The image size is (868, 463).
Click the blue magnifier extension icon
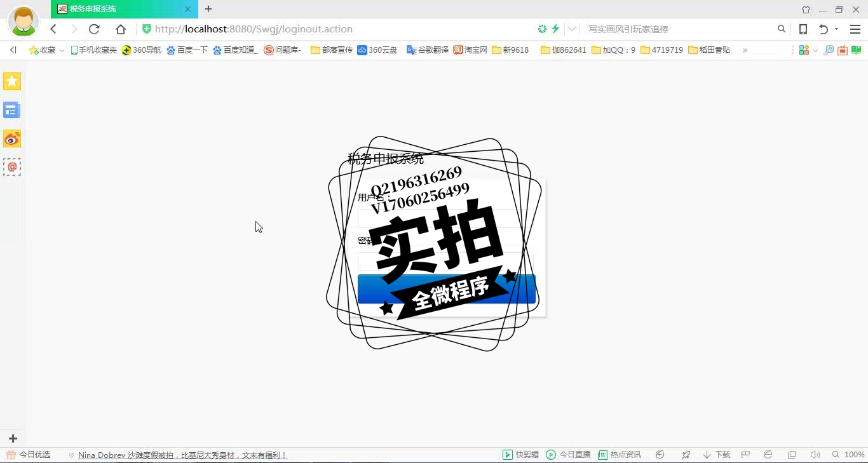[829, 50]
